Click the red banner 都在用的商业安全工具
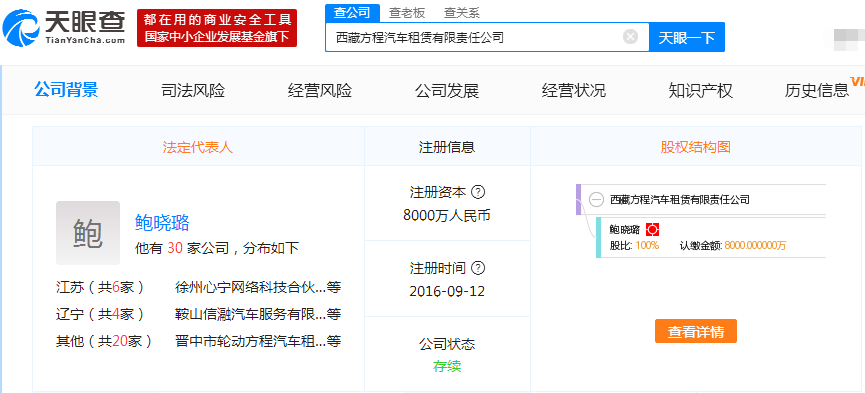The width and height of the screenshot is (865, 393). coord(217,28)
